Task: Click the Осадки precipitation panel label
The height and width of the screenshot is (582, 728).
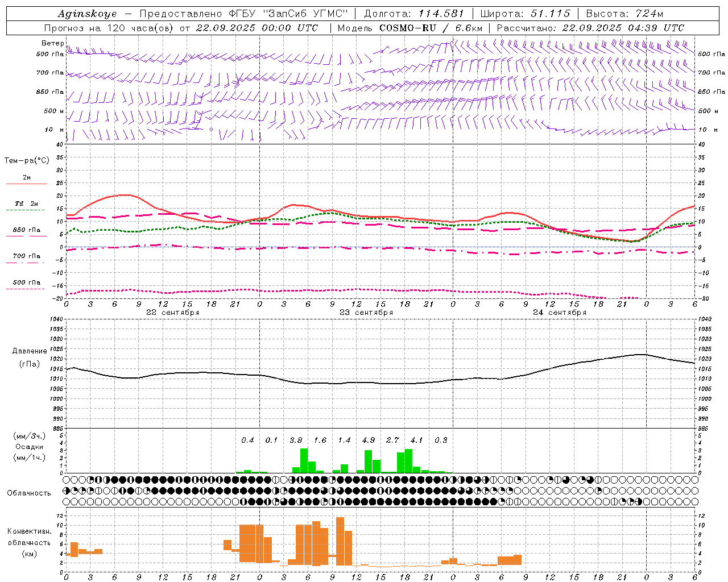Action: [30, 447]
